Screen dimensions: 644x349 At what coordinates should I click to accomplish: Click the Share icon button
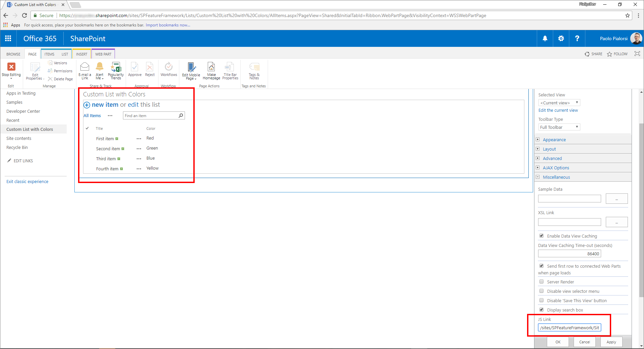point(594,54)
